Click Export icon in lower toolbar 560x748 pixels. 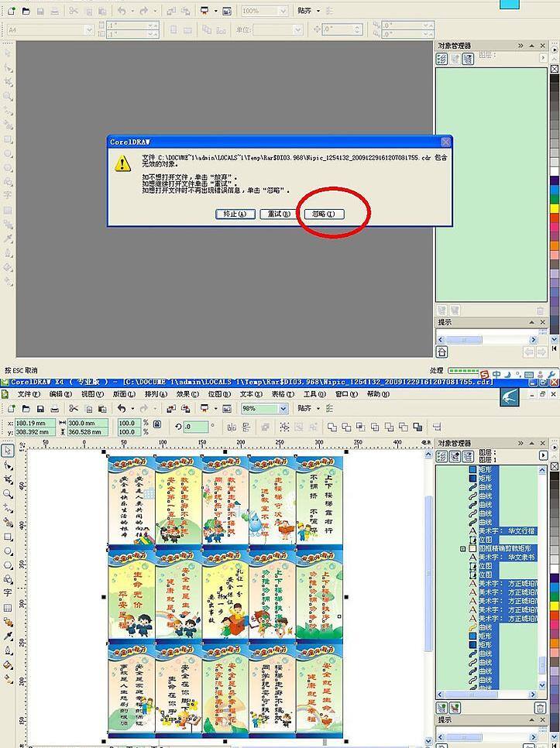[x=186, y=408]
